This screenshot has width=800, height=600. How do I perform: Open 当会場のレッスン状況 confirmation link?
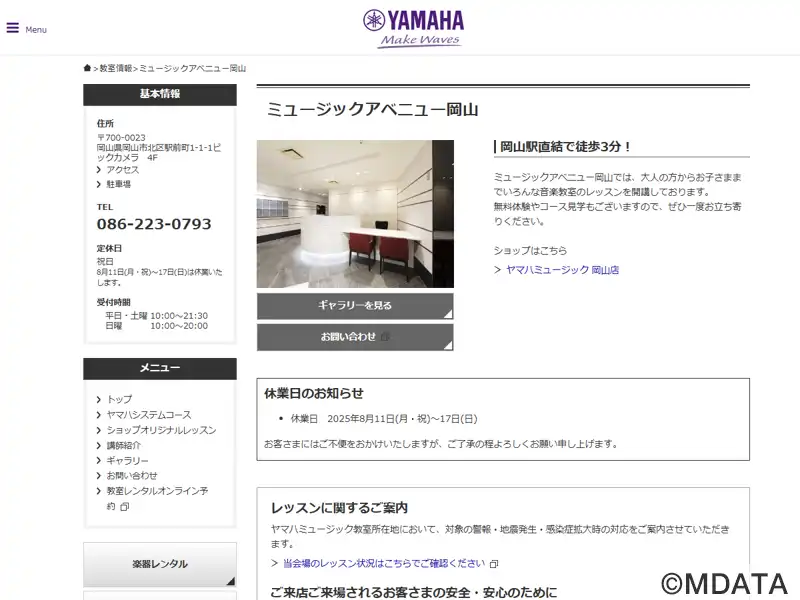[x=384, y=563]
